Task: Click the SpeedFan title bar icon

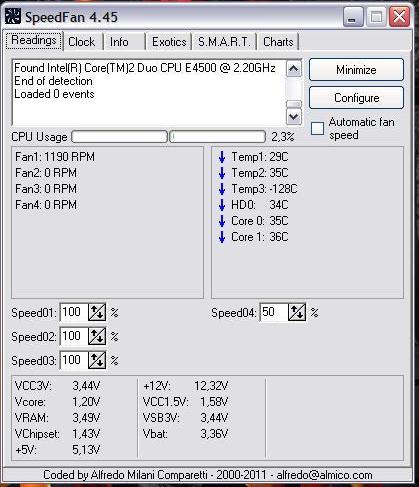Action: (13, 16)
